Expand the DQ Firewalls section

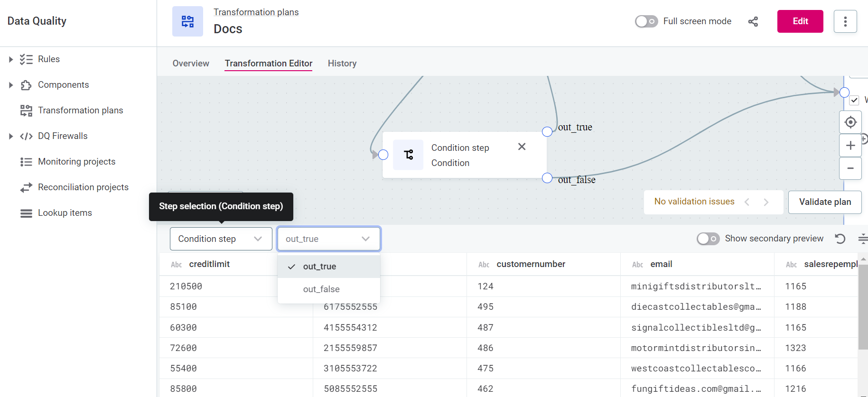(x=11, y=136)
